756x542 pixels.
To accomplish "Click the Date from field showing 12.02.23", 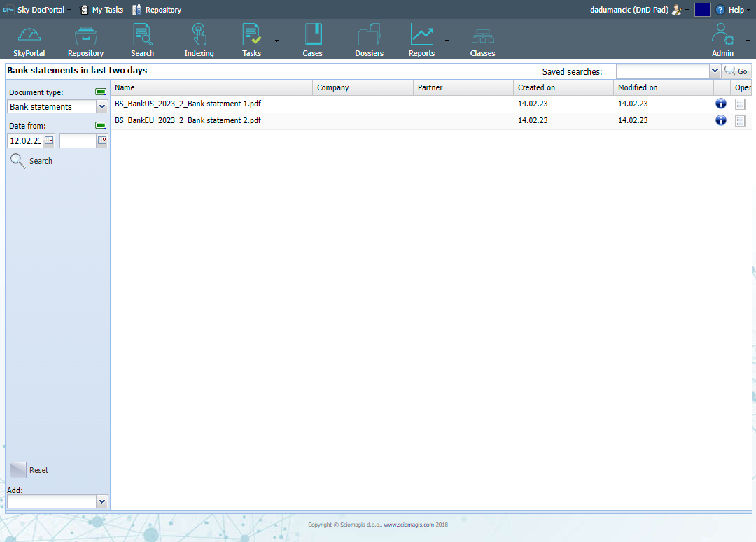I will [x=25, y=141].
